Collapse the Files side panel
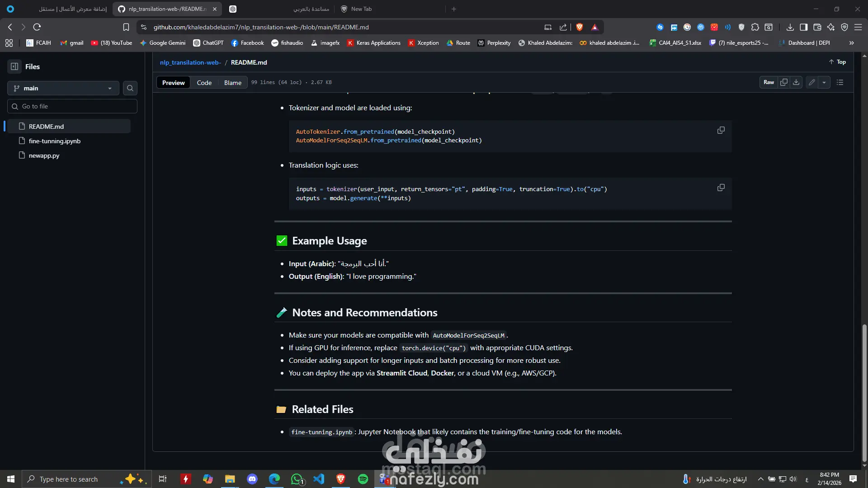 pyautogui.click(x=14, y=66)
